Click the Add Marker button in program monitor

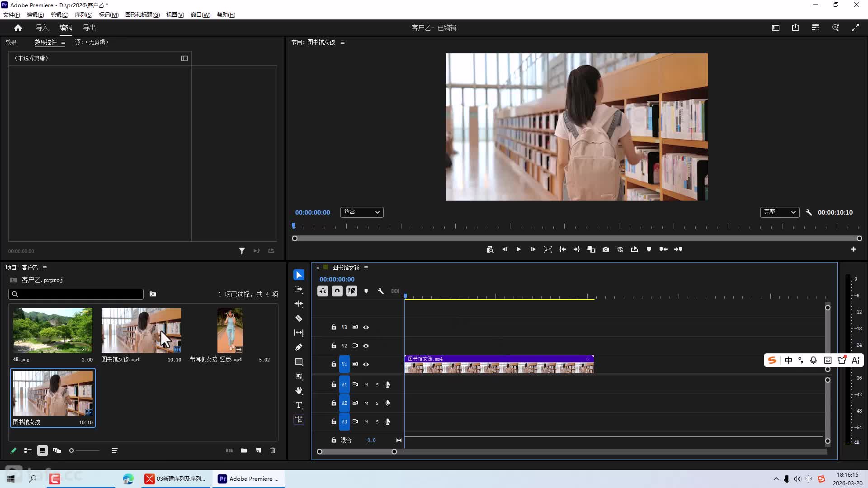pyautogui.click(x=649, y=249)
